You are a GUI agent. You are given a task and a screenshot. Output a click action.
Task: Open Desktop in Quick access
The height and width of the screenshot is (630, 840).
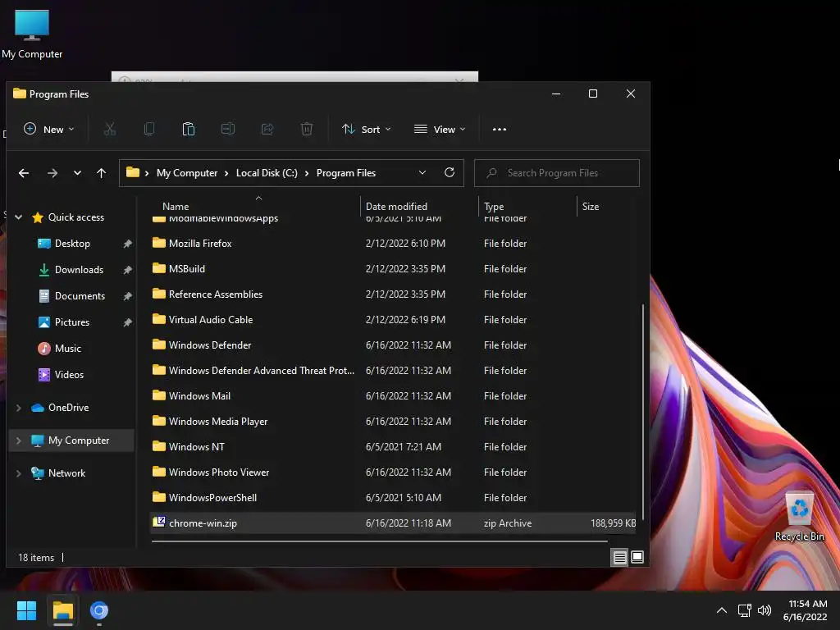72,243
